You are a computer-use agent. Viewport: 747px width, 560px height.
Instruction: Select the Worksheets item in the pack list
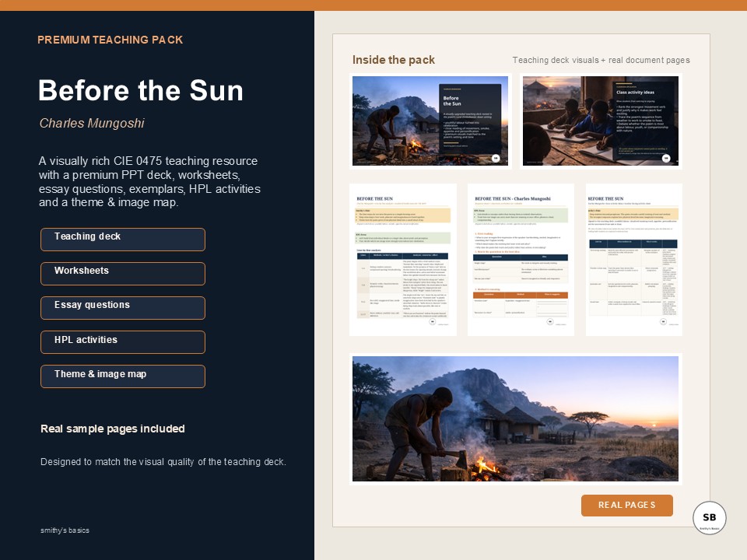[122, 274]
